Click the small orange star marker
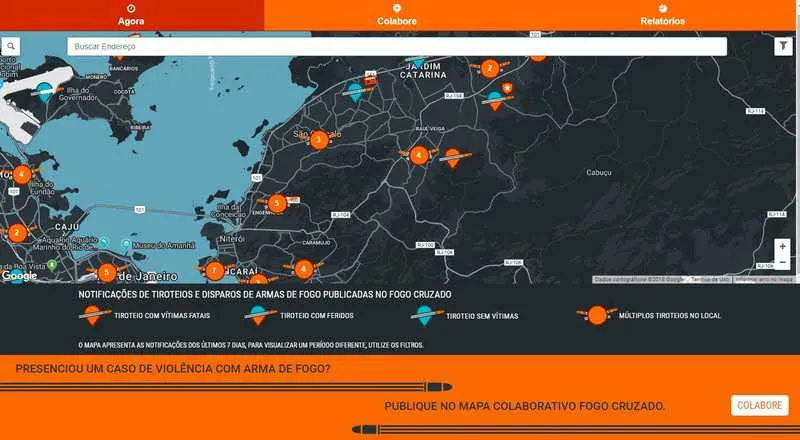 click(507, 88)
